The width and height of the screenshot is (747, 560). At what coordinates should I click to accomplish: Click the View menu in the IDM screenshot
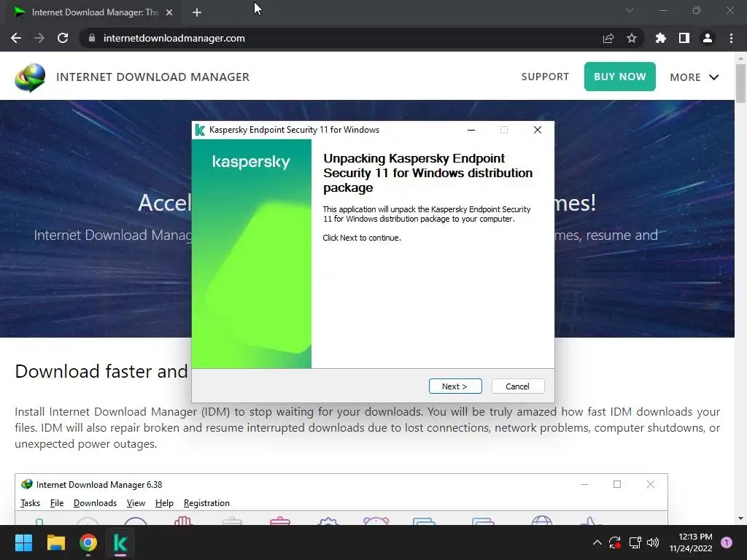tap(136, 503)
